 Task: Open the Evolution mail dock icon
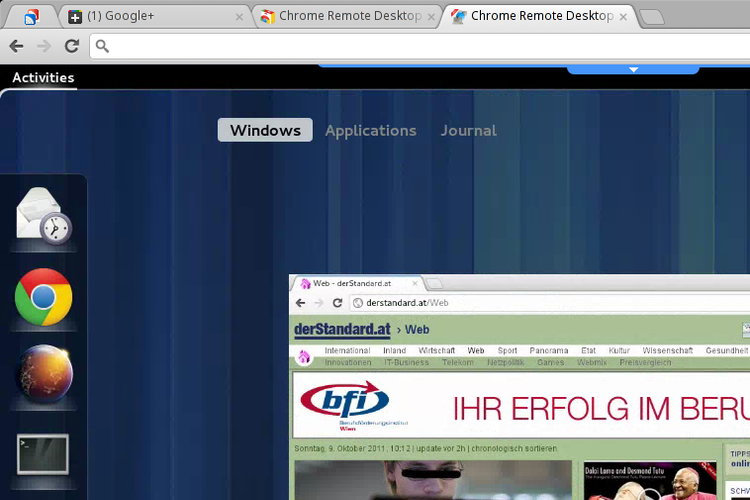43,217
